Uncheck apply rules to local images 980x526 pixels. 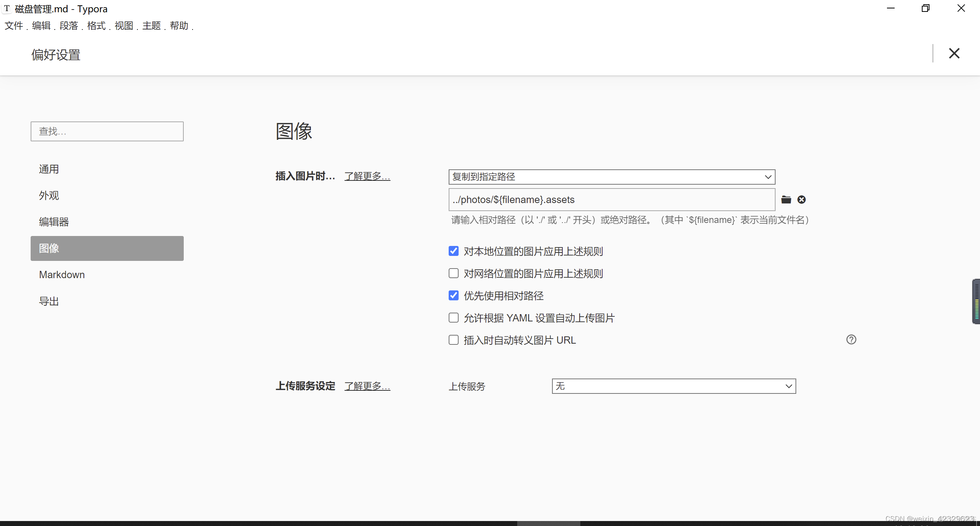[454, 251]
